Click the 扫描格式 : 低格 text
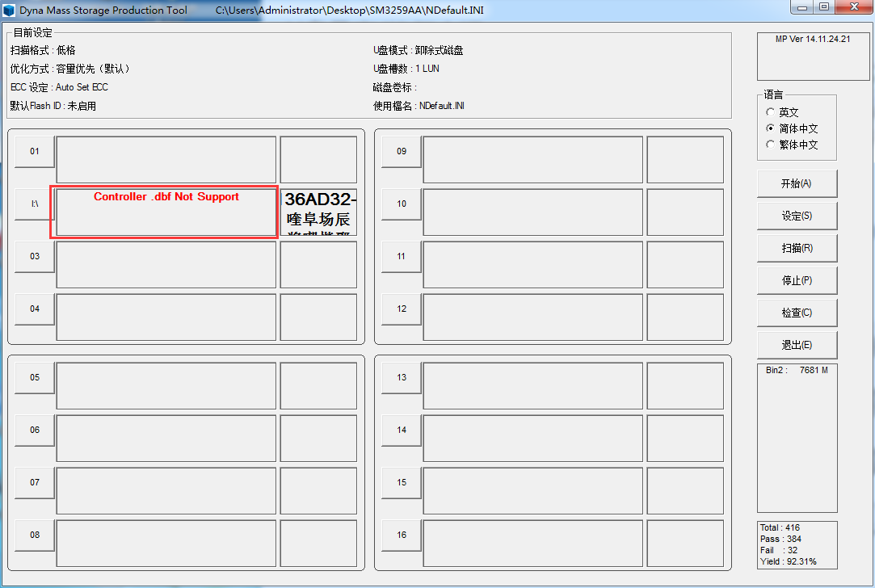The height and width of the screenshot is (588, 875). (43, 50)
